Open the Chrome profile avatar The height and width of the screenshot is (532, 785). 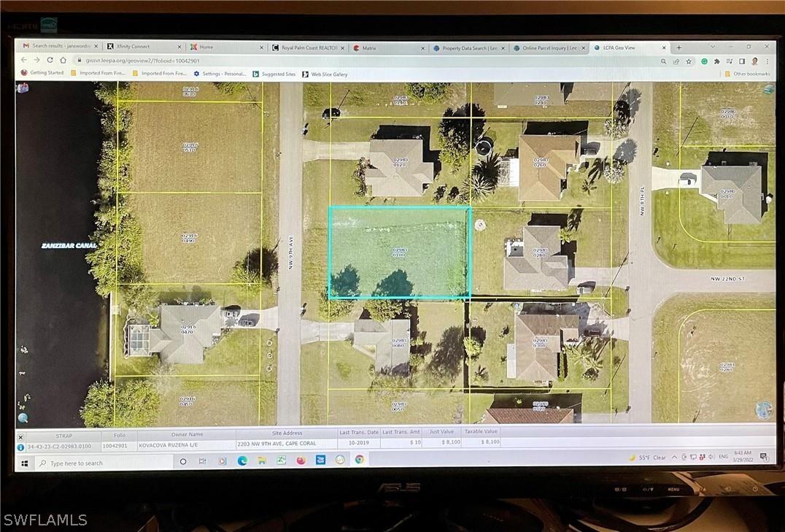[x=753, y=61]
